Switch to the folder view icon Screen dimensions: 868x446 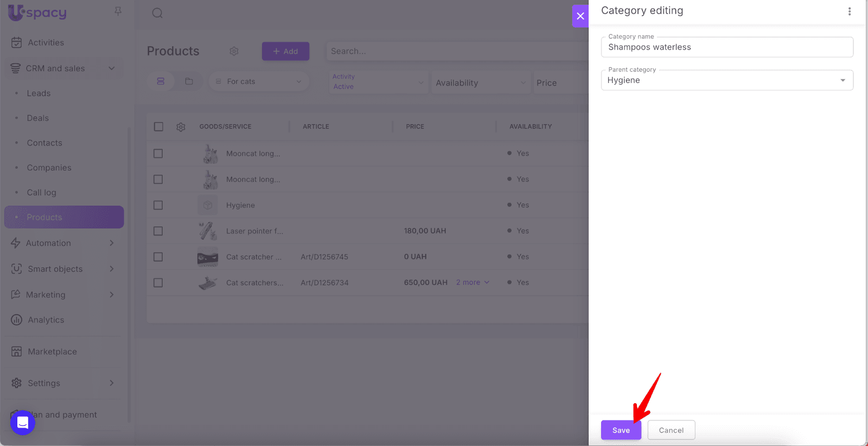click(x=189, y=81)
